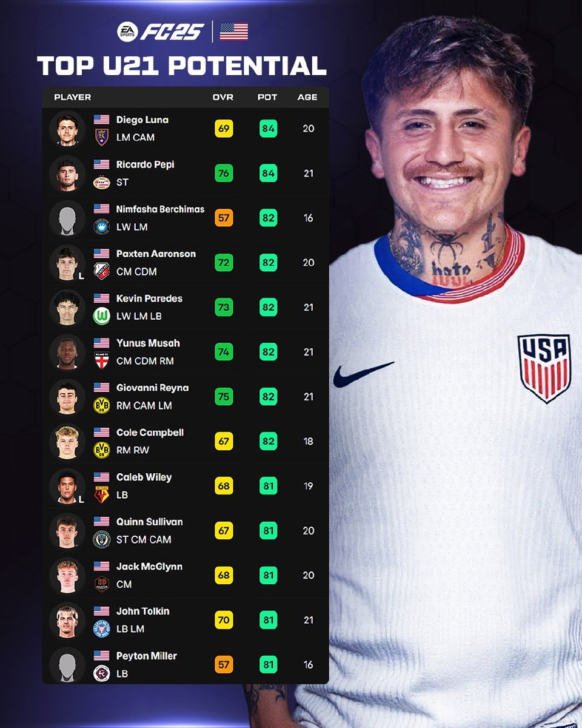This screenshot has width=582, height=728.
Task: Click the Ricardo Pepi name
Action: [145, 164]
